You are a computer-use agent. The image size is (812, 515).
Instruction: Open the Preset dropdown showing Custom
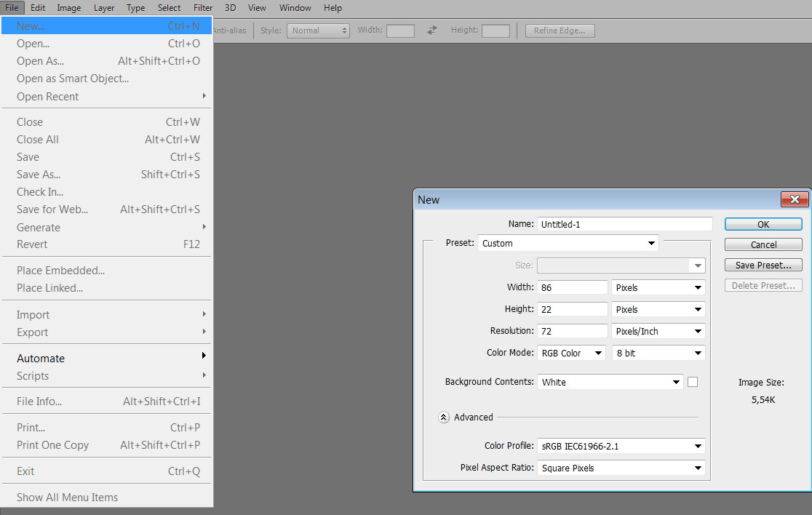click(568, 243)
